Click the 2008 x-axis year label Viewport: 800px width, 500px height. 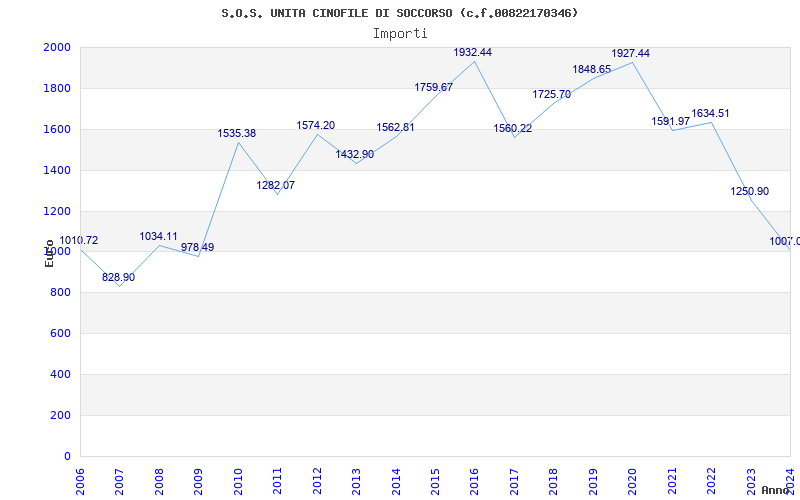159,482
